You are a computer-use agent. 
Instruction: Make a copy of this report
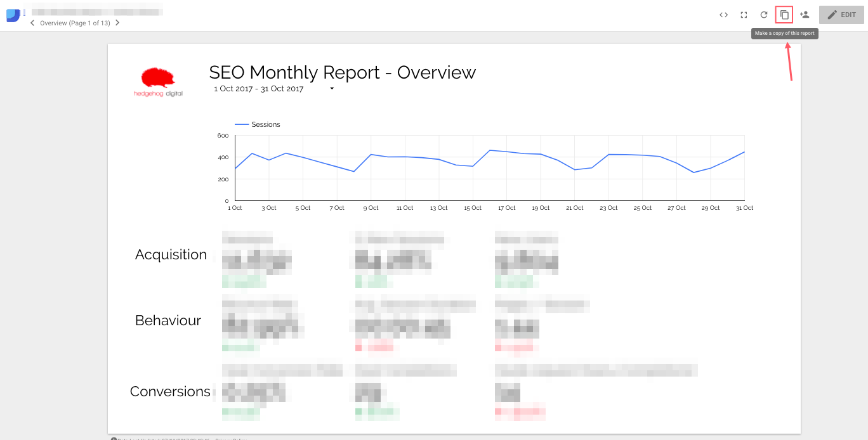784,15
